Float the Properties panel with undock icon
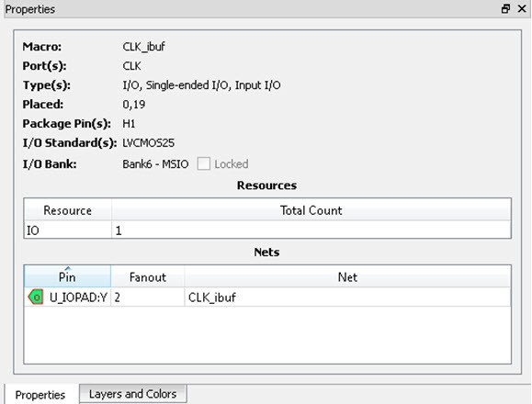This screenshot has width=532, height=404. pos(505,9)
